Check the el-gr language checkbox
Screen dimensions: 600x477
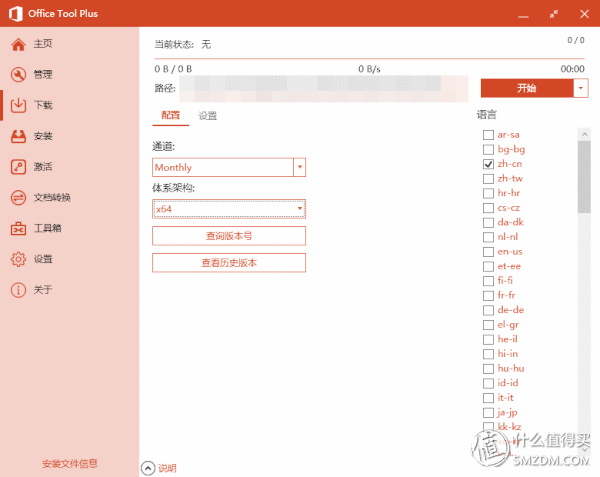point(488,325)
